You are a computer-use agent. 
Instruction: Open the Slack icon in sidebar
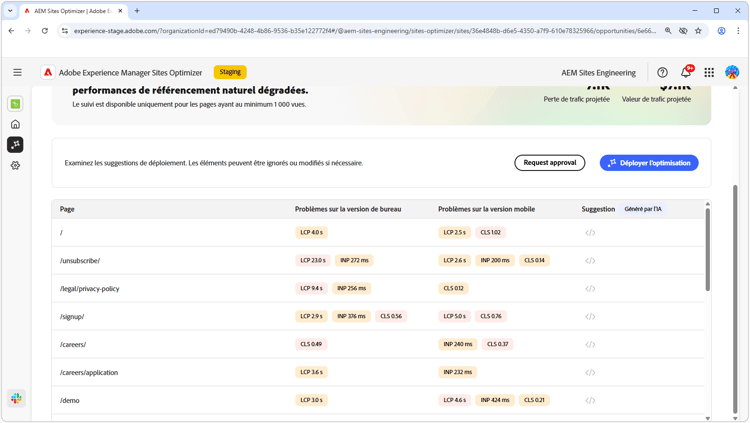point(16,398)
